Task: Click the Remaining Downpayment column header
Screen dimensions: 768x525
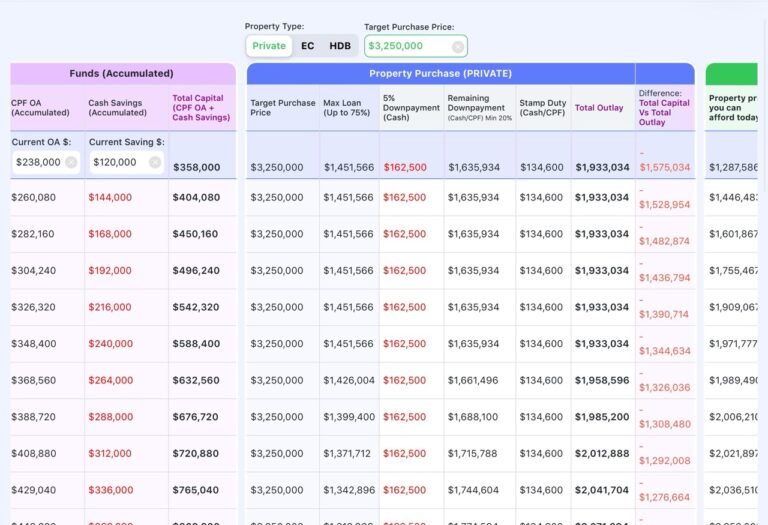Action: point(480,108)
